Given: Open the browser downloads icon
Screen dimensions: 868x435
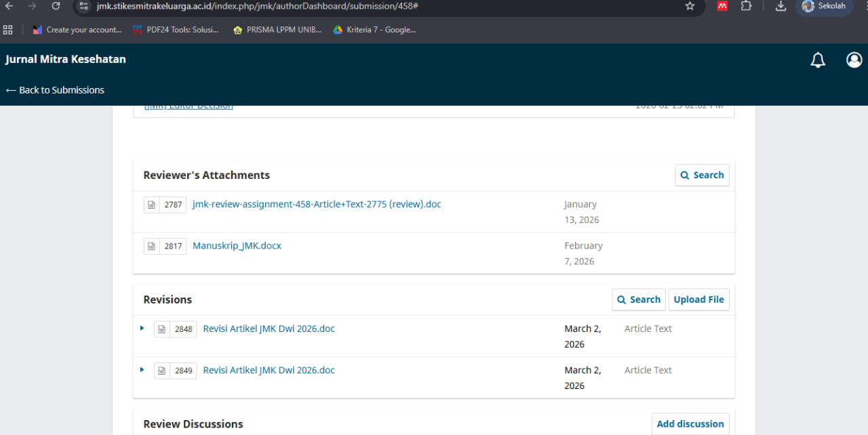Looking at the screenshot, I should click(781, 6).
